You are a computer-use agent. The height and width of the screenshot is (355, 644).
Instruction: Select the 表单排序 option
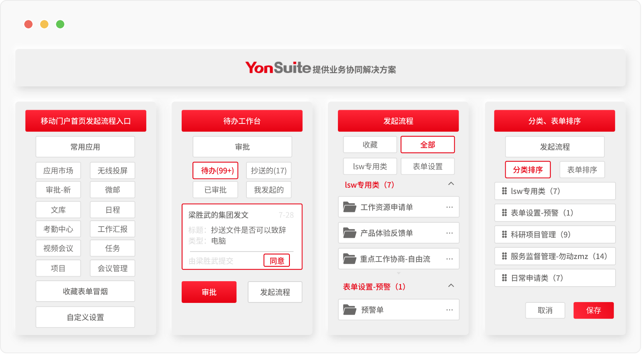[582, 170]
